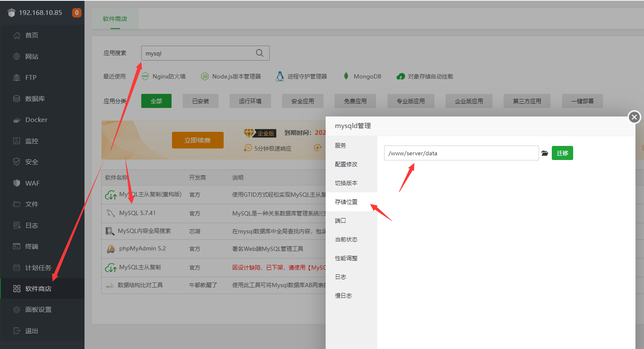Click the MongoDB leaf icon
This screenshot has width=644, height=349.
coord(346,76)
